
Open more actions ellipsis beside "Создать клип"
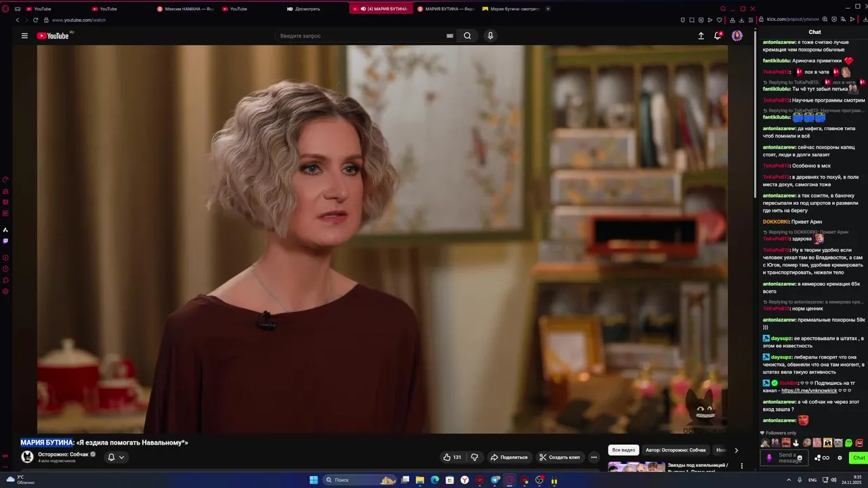point(594,457)
